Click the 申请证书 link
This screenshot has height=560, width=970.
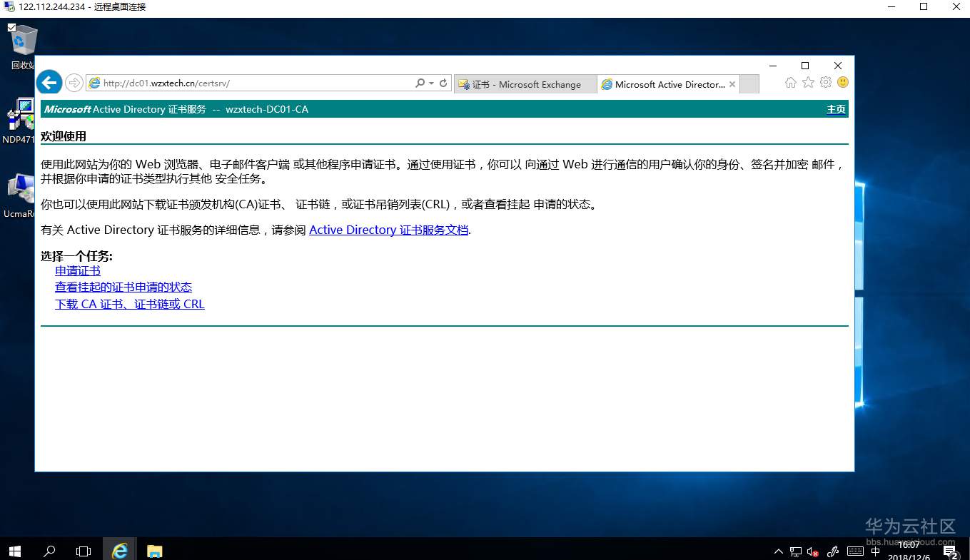tap(77, 270)
